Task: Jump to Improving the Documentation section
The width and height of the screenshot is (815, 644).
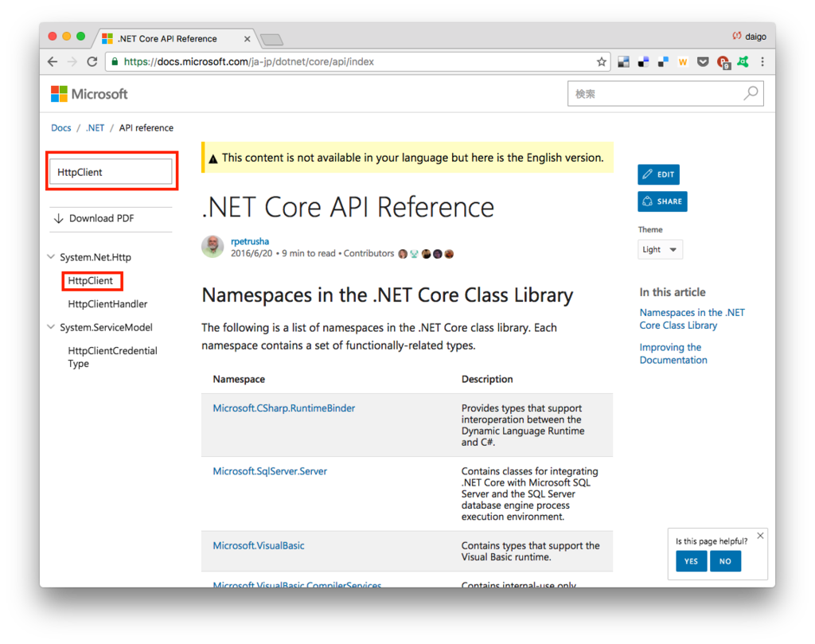Action: point(673,353)
